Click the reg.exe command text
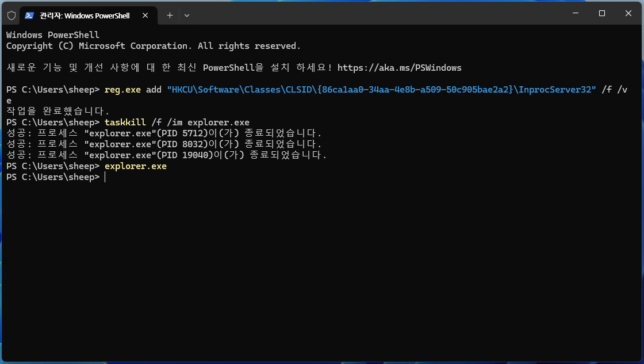Image resolution: width=644 pixels, height=364 pixels. click(122, 90)
